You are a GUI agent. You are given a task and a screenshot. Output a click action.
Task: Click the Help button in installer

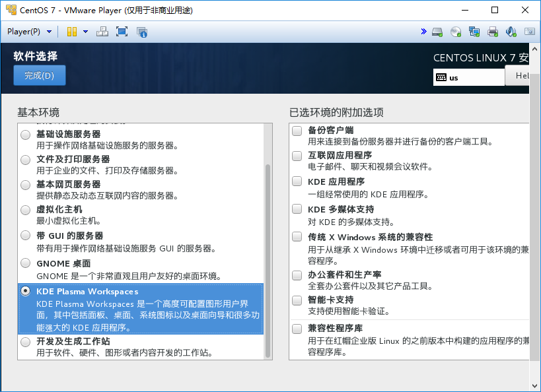point(517,75)
